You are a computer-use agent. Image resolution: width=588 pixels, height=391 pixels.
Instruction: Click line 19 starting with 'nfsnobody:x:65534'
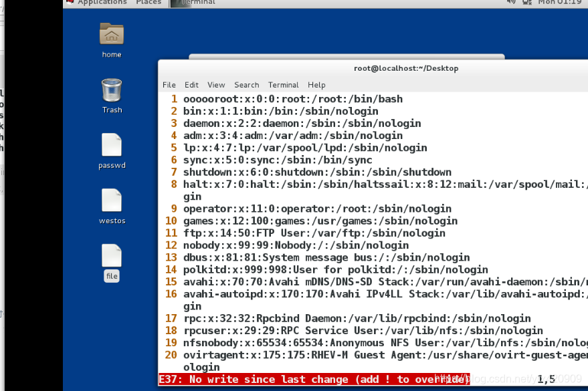[385, 343]
